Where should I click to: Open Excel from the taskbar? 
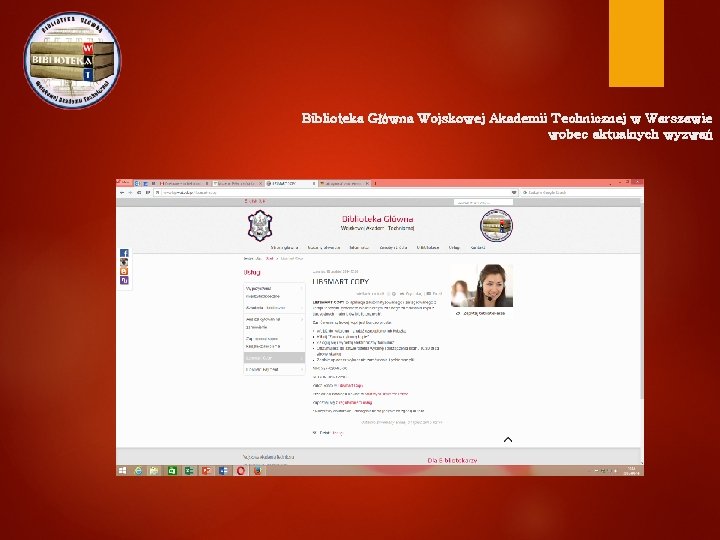click(189, 471)
